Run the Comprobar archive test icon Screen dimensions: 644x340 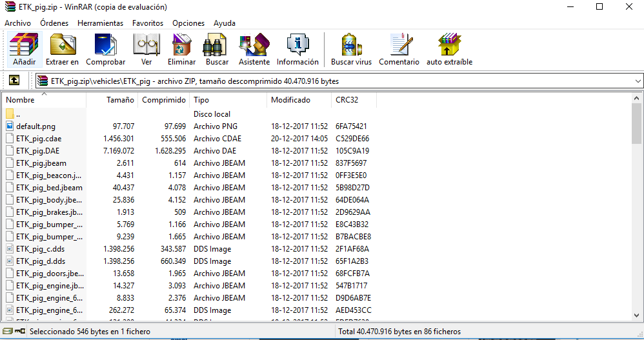tap(106, 45)
